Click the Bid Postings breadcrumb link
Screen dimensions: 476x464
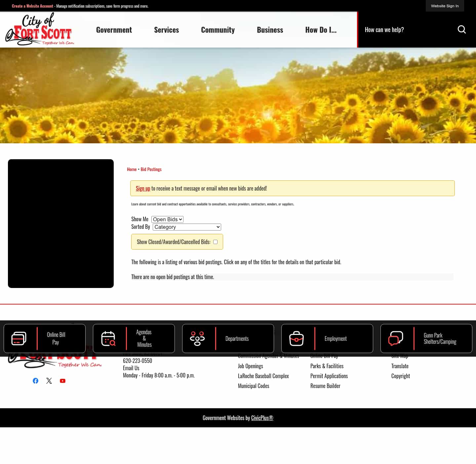pos(151,169)
